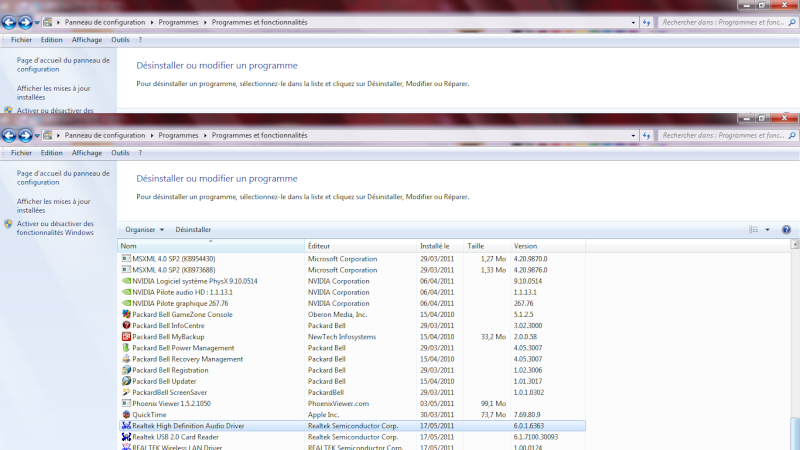Screen dimensions: 800x450
Task: Click shield icon beside Activer ou désactiver link
Action: (x=8, y=224)
